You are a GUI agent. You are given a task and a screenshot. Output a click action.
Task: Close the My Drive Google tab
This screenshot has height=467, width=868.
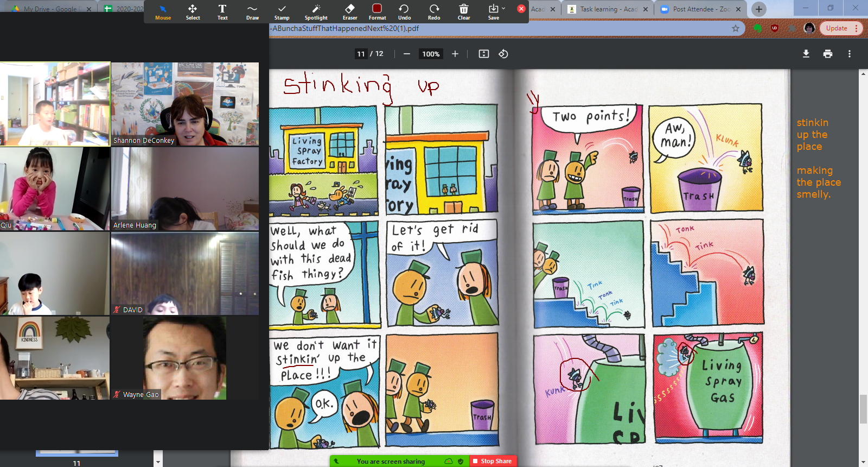[x=89, y=9]
